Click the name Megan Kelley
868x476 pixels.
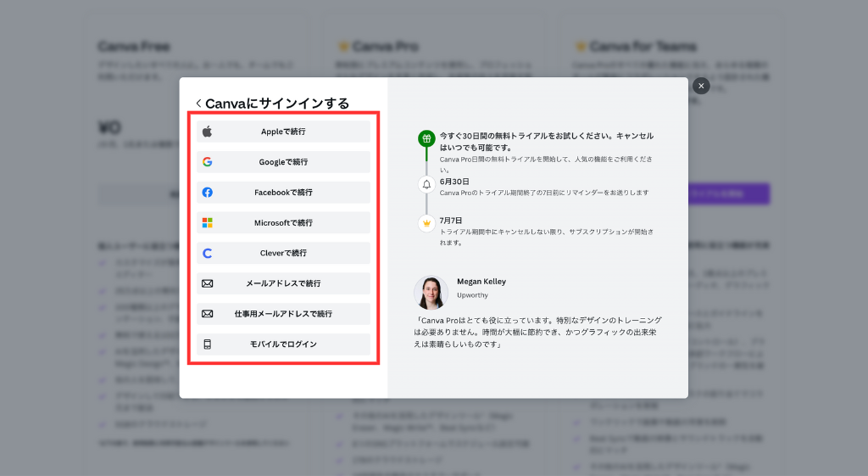pos(481,282)
